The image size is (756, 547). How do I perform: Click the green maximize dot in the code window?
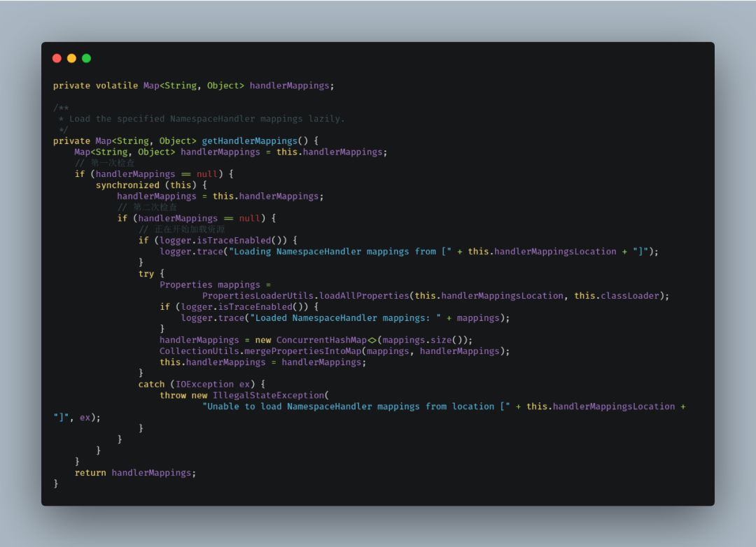pos(87,58)
